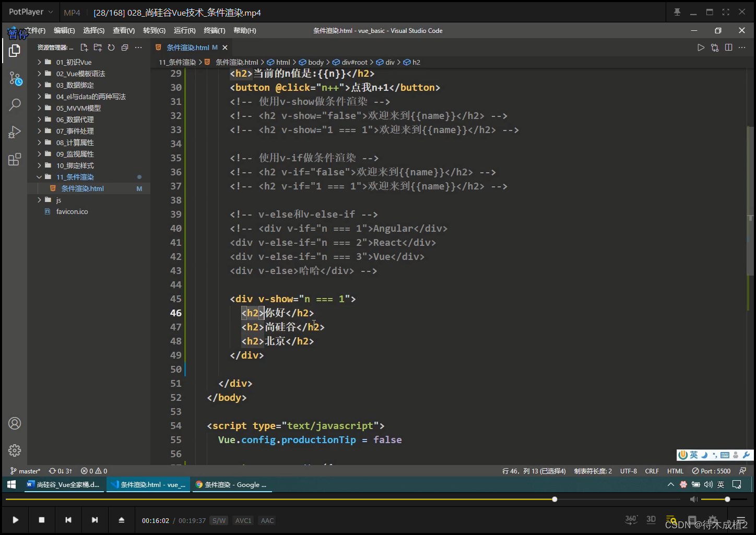Open the PotPlayer main menu dropdown

coord(31,12)
